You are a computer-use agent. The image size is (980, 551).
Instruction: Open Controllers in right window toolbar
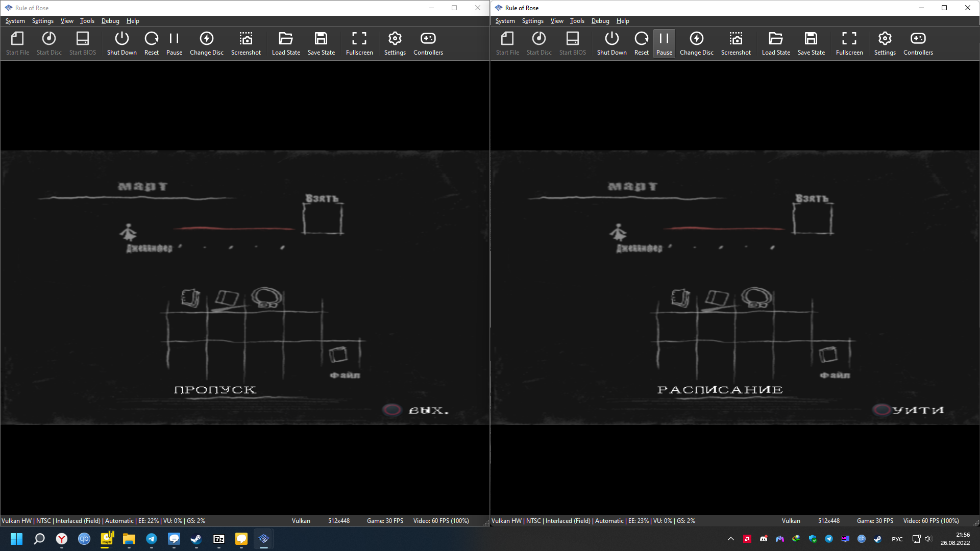(x=918, y=43)
